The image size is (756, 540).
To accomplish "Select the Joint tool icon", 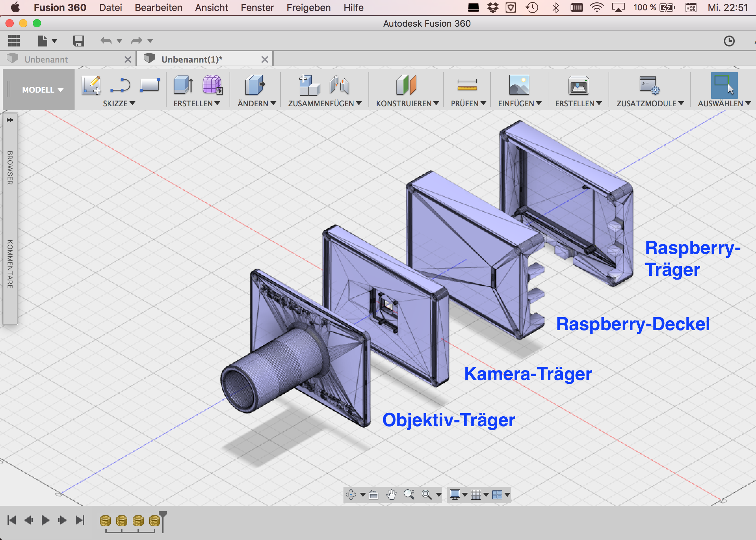I will [x=339, y=85].
